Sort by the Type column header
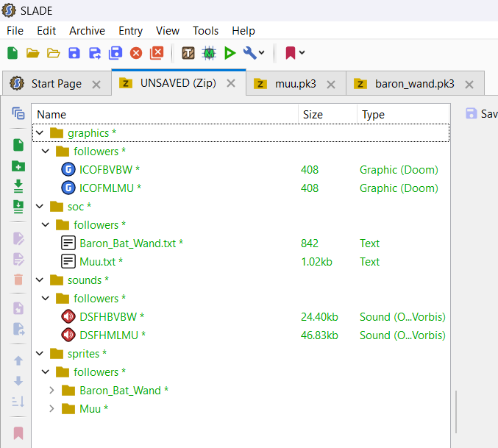 [403, 114]
